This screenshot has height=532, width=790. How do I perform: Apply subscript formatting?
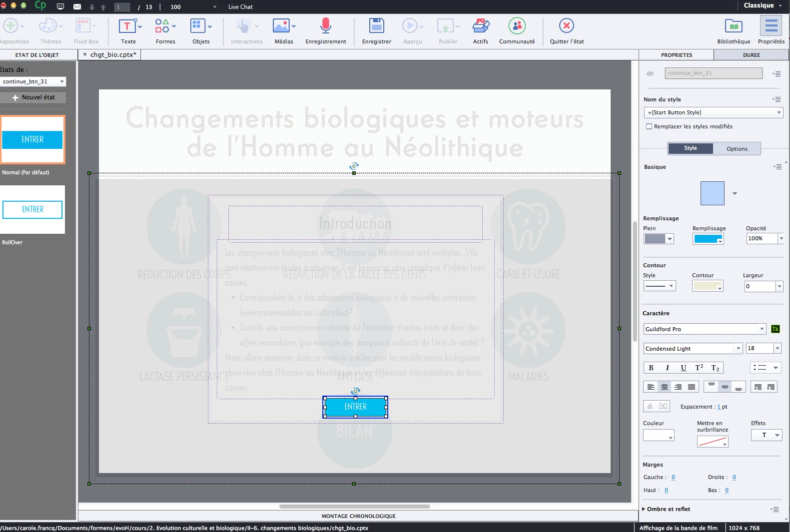715,368
